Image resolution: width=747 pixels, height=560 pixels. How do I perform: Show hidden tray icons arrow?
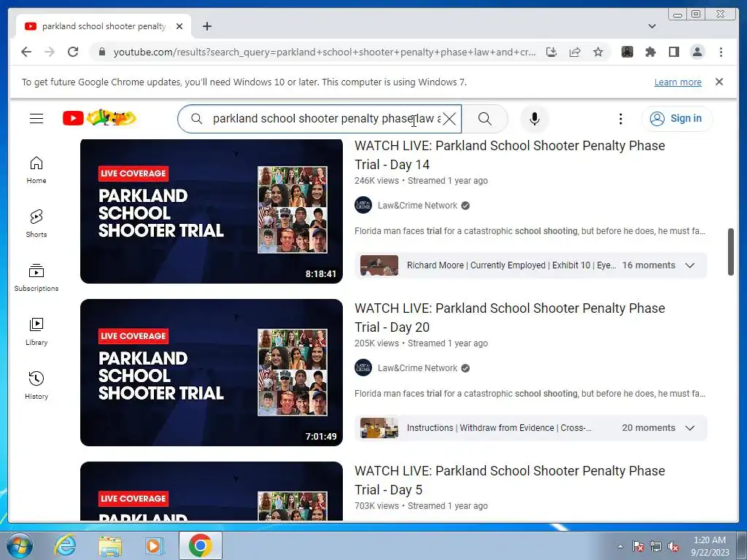coord(620,546)
